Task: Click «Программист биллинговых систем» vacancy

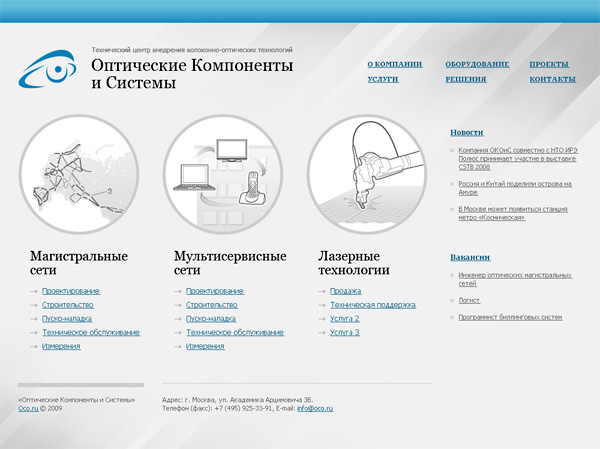Action: click(x=510, y=317)
